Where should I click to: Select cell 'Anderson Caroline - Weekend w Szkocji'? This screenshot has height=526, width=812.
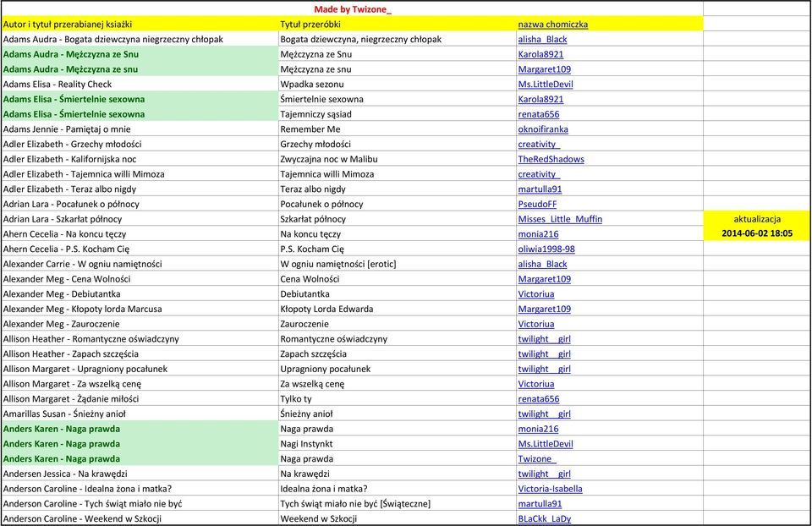click(x=140, y=519)
